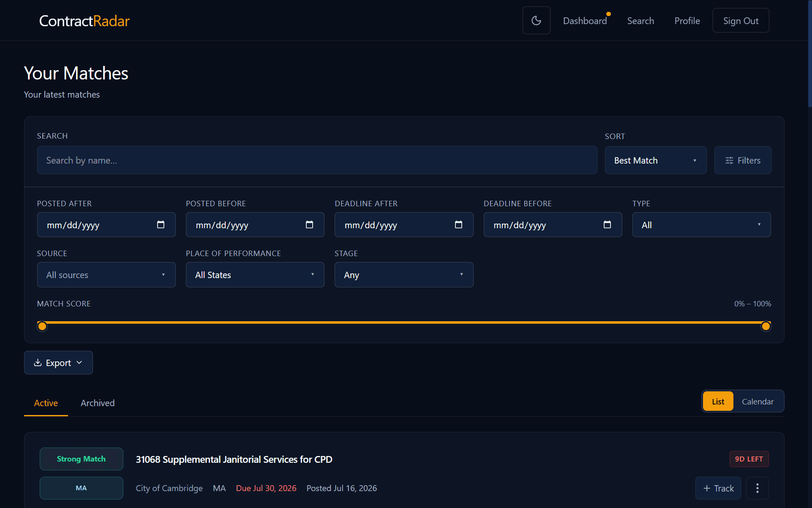Open the Stage dropdown showing Any
The height and width of the screenshot is (508, 812).
click(403, 275)
